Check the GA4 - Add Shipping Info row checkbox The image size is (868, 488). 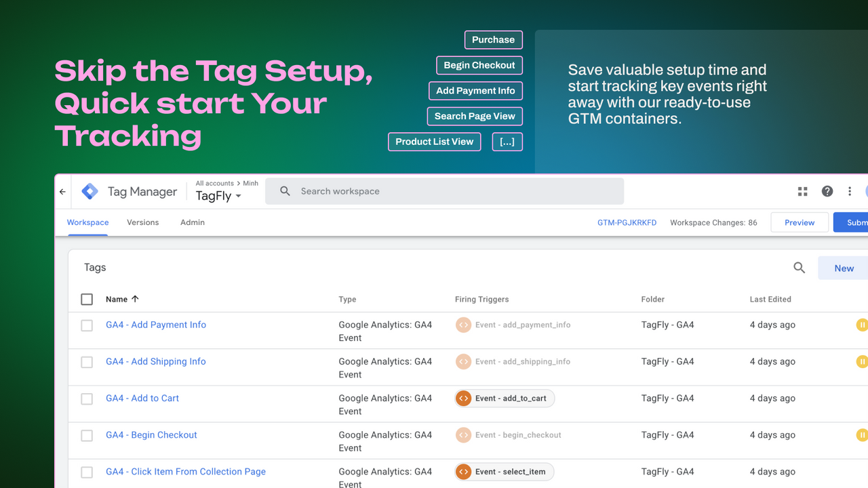[87, 362]
